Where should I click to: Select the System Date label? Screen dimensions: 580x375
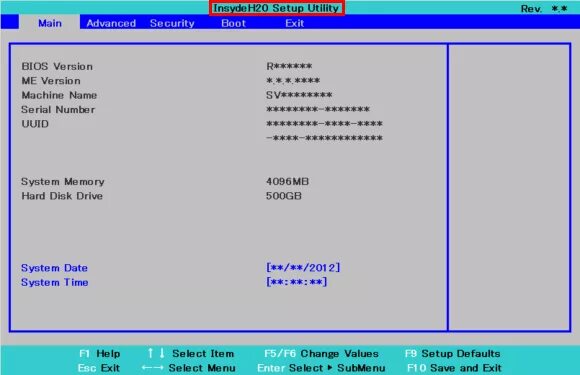54,268
